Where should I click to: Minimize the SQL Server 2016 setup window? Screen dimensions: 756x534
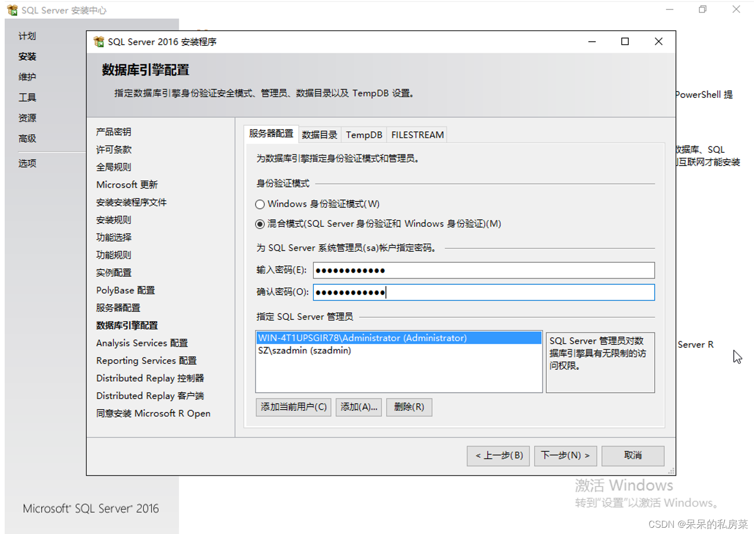(592, 42)
